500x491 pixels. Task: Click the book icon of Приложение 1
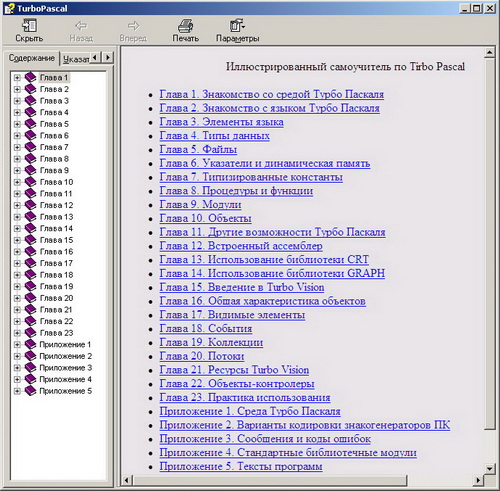click(x=30, y=344)
